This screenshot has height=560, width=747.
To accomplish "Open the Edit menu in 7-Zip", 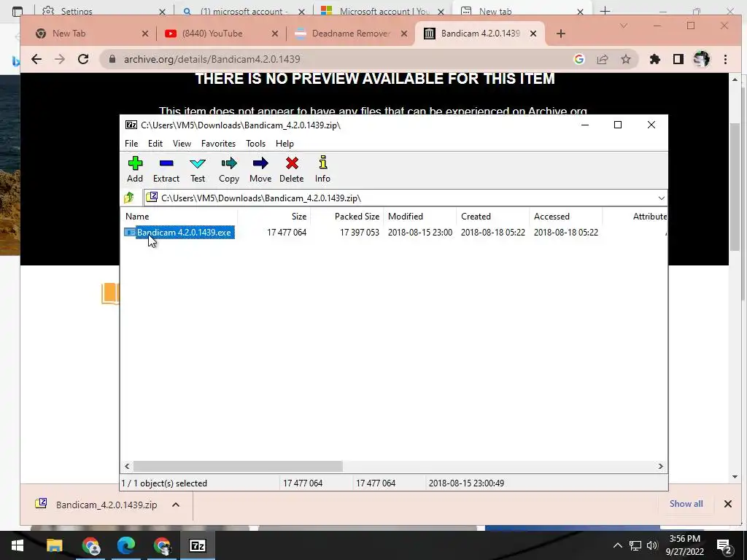I will [x=155, y=144].
